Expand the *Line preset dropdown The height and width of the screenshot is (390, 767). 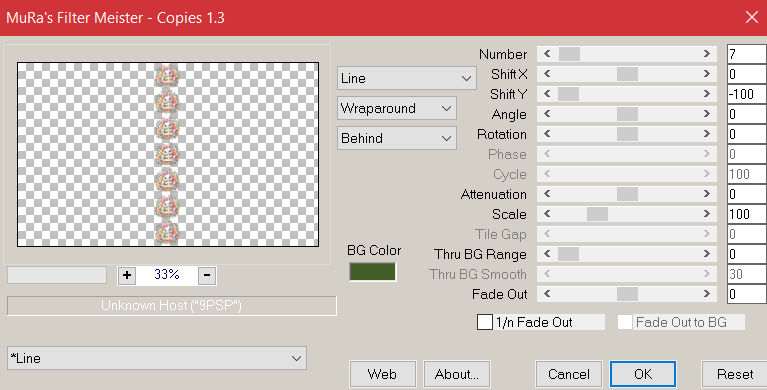(157, 358)
